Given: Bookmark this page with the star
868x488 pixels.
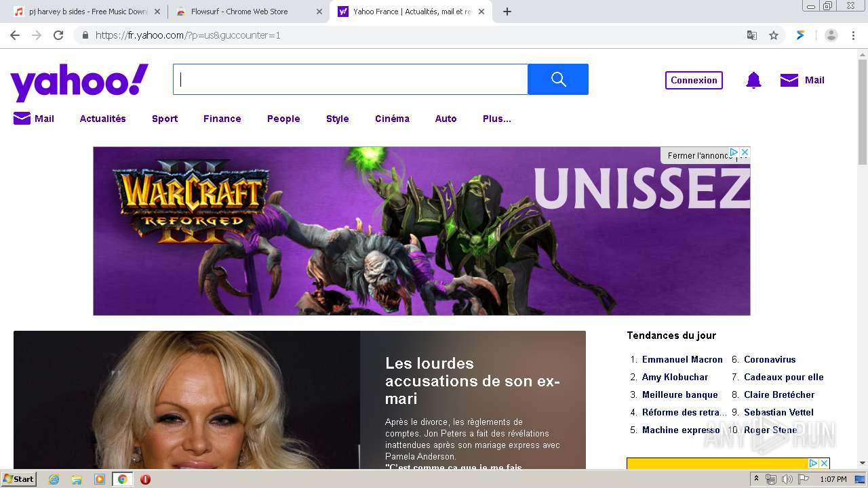Looking at the screenshot, I should pyautogui.click(x=774, y=35).
